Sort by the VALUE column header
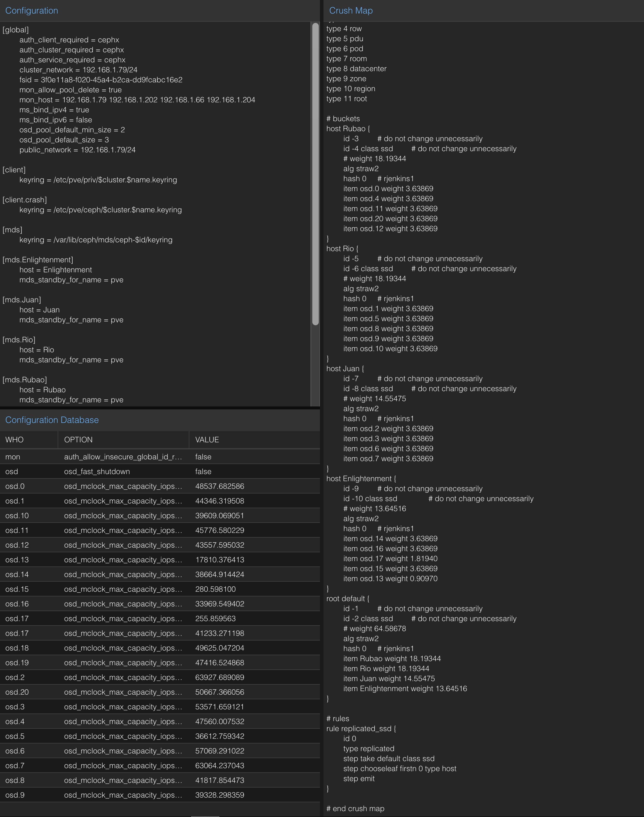644x817 pixels. (207, 440)
